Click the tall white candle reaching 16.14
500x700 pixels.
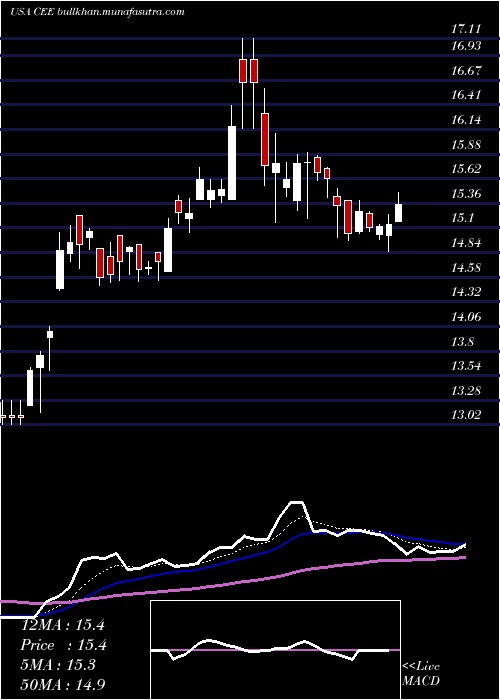point(232,163)
